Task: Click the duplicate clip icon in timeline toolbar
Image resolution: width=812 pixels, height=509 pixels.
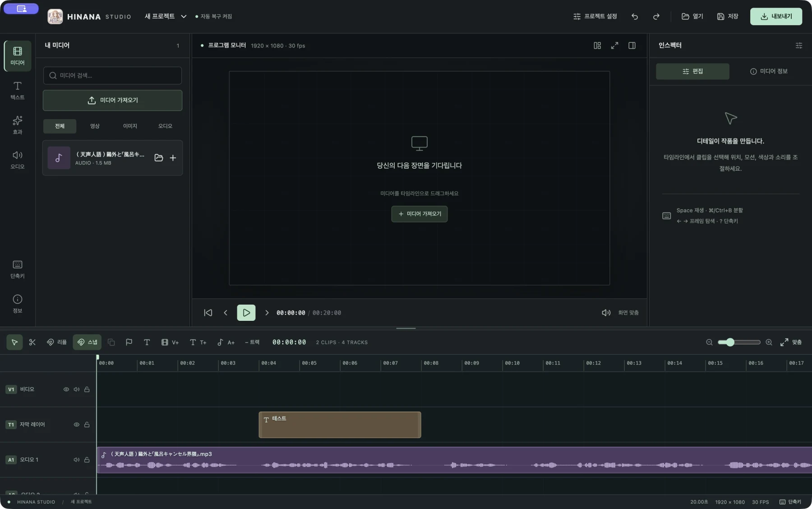Action: point(111,342)
